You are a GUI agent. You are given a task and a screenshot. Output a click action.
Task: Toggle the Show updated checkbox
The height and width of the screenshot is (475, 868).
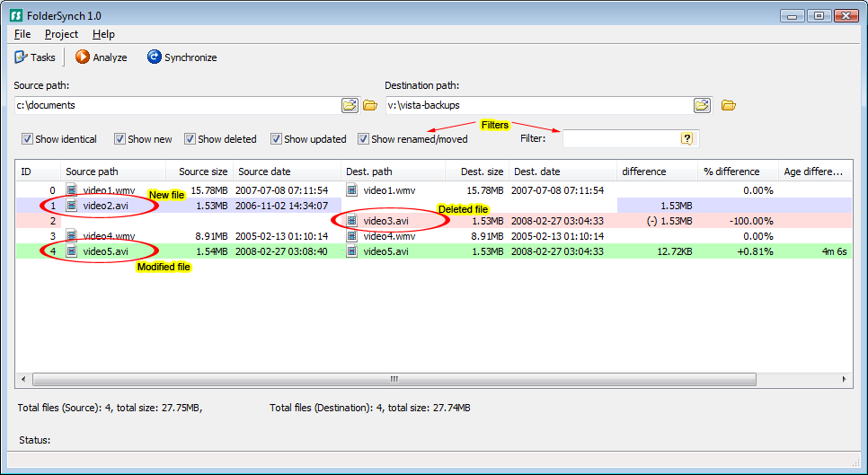[x=276, y=139]
